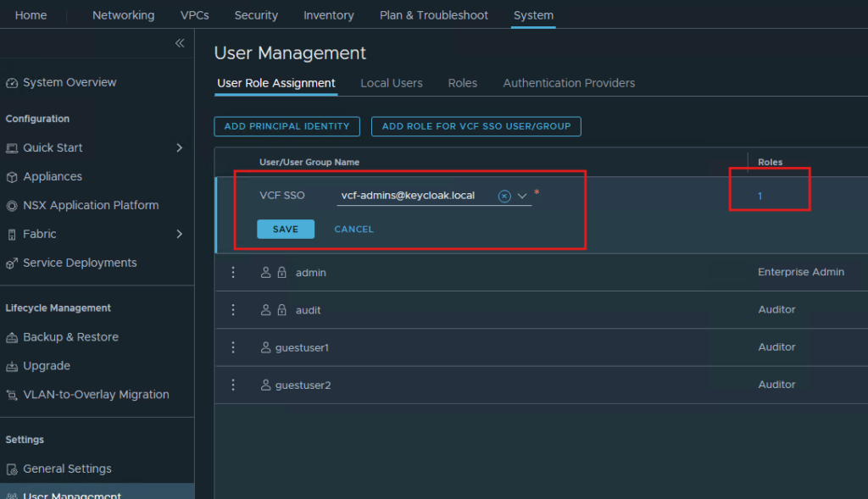Click the VCF SSO user name field
868x499 pixels.
pos(415,196)
